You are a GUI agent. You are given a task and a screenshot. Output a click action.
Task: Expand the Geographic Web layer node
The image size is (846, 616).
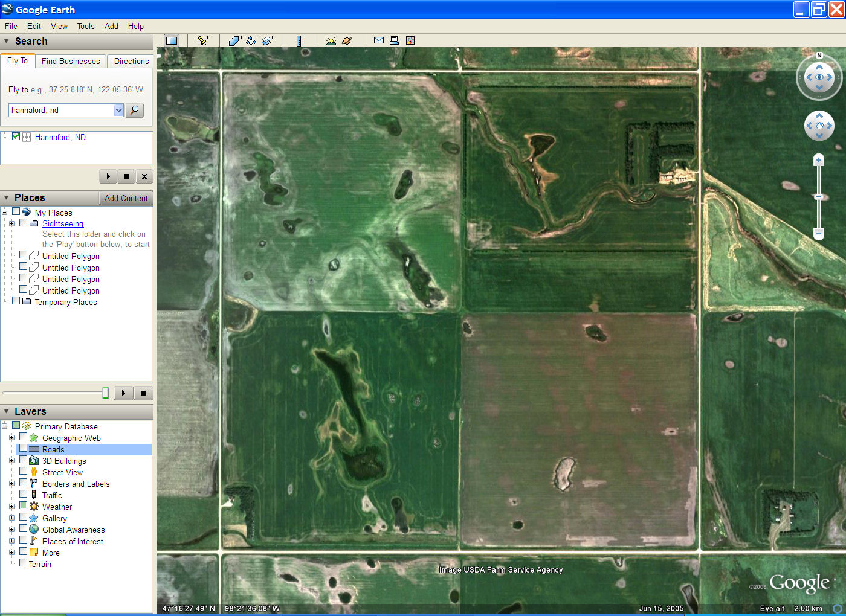click(x=11, y=438)
